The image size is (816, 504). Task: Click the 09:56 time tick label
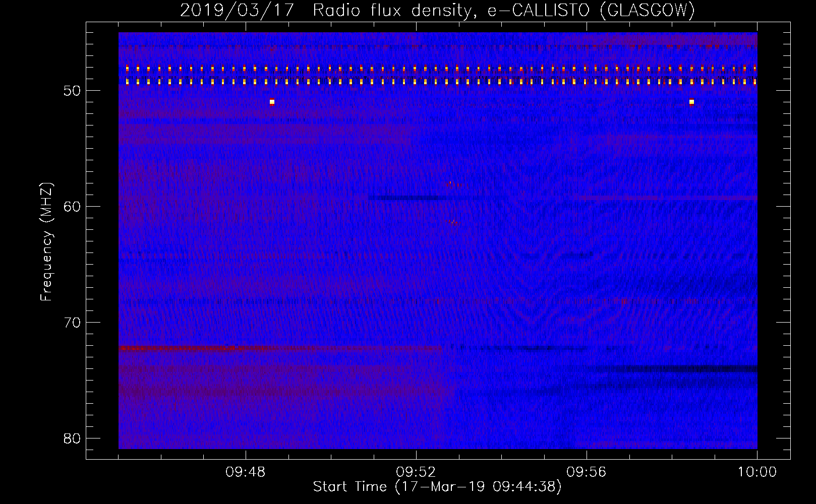pos(587,472)
